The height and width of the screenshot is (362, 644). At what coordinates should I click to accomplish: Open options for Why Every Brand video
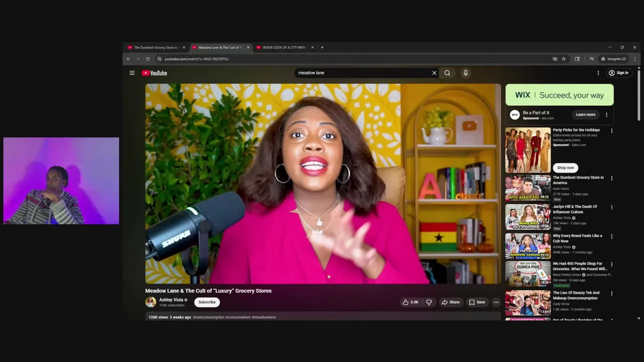click(612, 236)
